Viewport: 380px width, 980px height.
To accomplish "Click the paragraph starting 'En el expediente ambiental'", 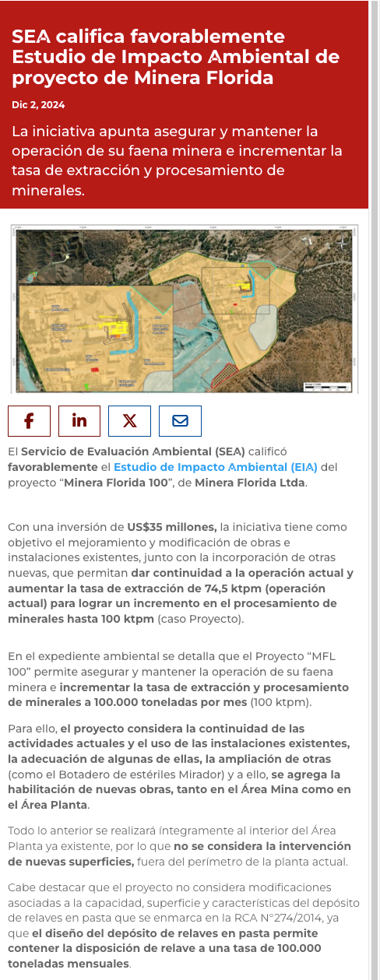I will click(180, 680).
